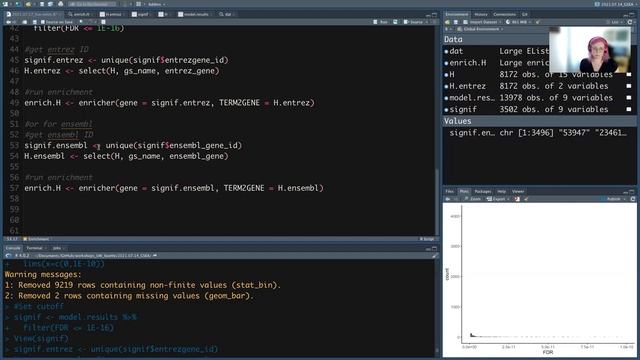This screenshot has width=640, height=360.
Task: Click the FDR histogram plot
Action: click(539, 280)
